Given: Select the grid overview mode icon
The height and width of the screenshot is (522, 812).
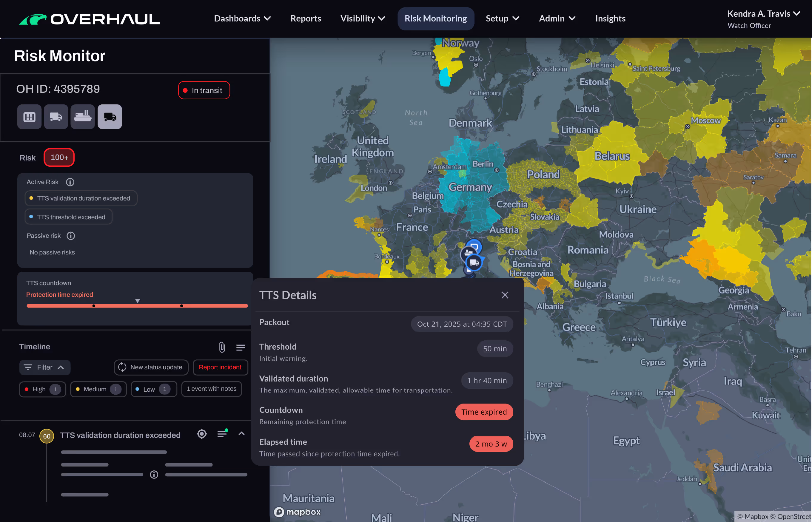Looking at the screenshot, I should pyautogui.click(x=29, y=117).
